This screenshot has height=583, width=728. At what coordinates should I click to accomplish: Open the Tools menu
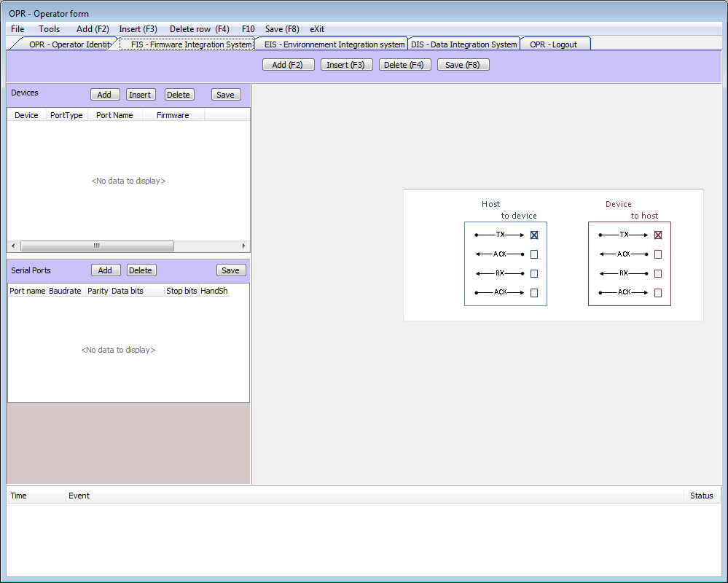pyautogui.click(x=50, y=29)
